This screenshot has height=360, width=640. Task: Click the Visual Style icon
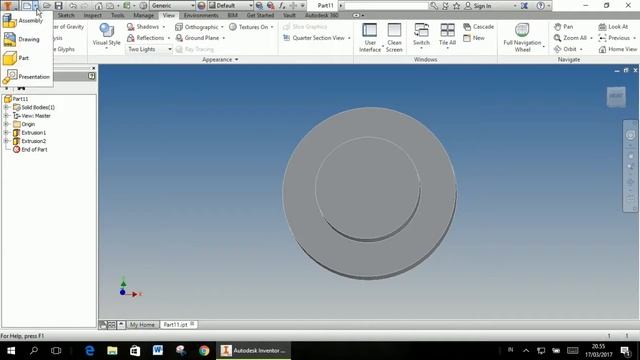(x=107, y=31)
